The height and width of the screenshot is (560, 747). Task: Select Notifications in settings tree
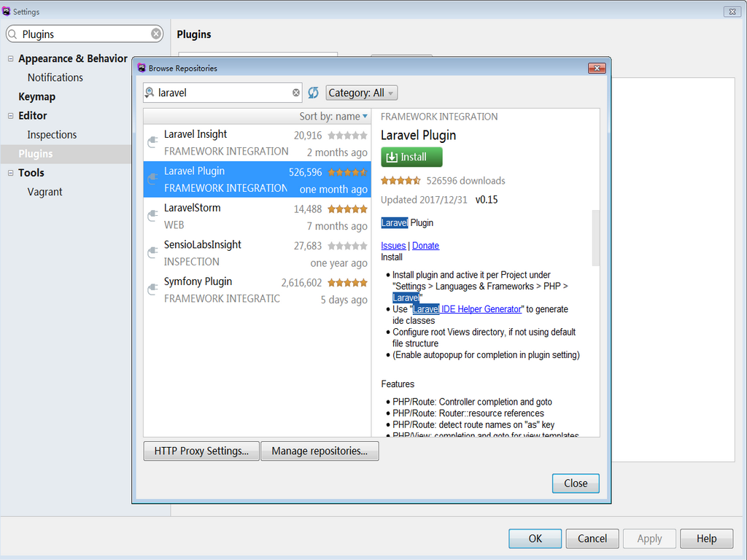55,77
